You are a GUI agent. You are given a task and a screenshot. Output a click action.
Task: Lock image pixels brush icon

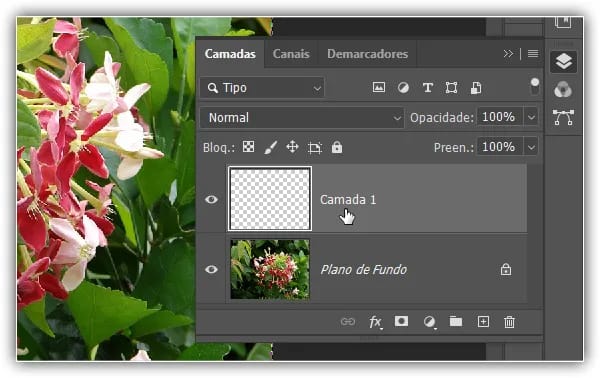click(x=271, y=147)
